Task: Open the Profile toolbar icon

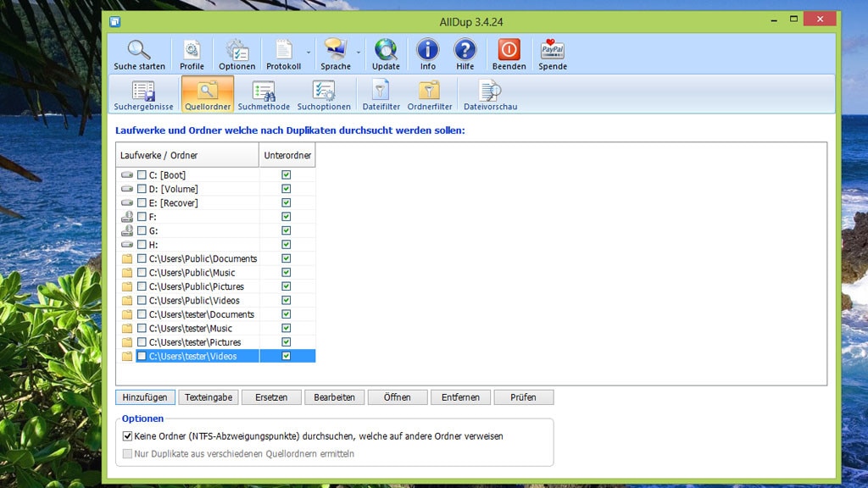Action: coord(192,50)
